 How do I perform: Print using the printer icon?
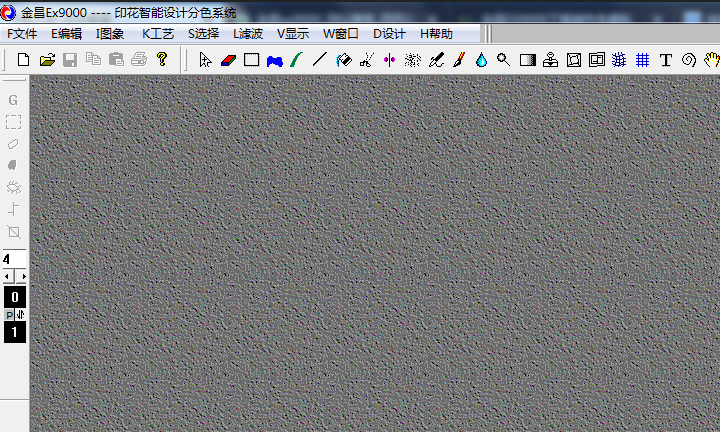click(x=139, y=59)
